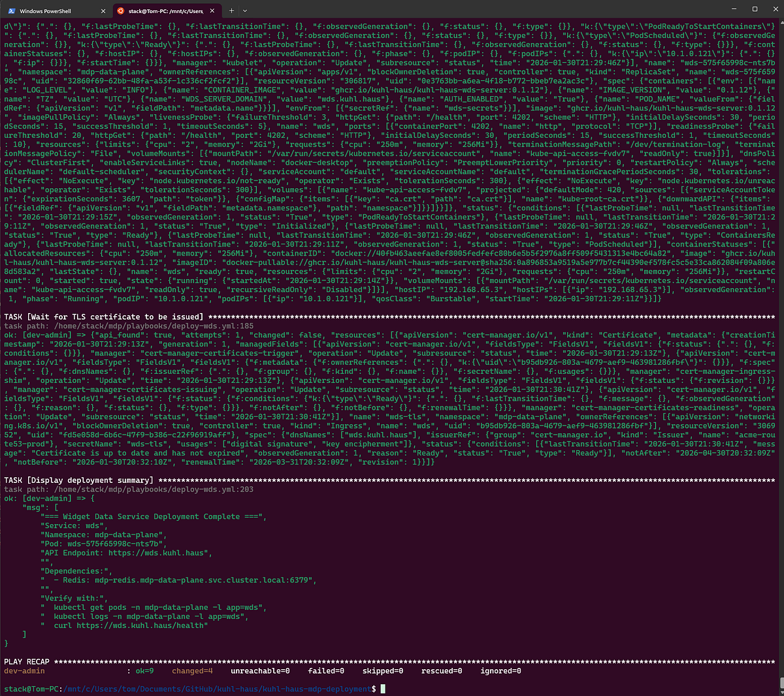Image resolution: width=784 pixels, height=696 pixels.
Task: Close the Windows PowerShell tab
Action: tap(103, 11)
